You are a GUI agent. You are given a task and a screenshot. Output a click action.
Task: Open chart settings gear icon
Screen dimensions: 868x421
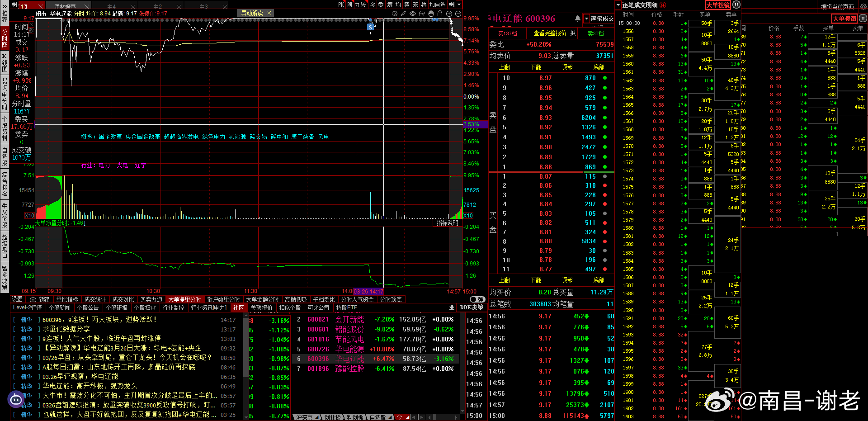pos(395,14)
